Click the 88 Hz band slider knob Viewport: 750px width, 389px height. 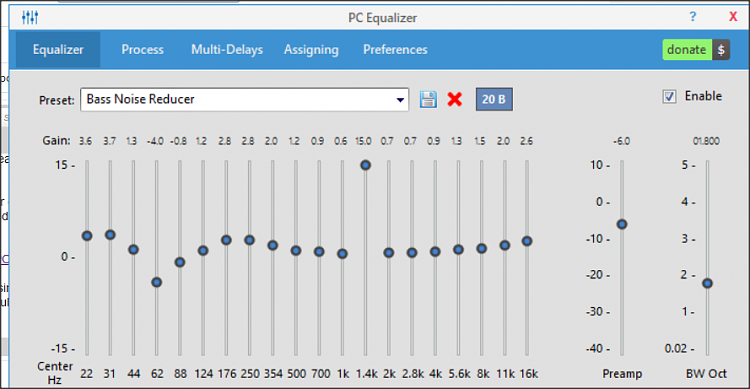(179, 262)
